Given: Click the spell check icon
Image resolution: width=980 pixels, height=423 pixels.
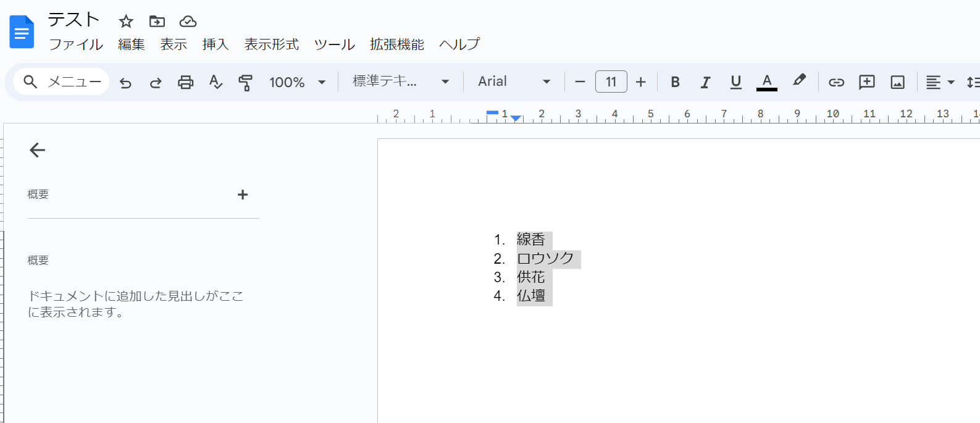Looking at the screenshot, I should click(x=216, y=82).
